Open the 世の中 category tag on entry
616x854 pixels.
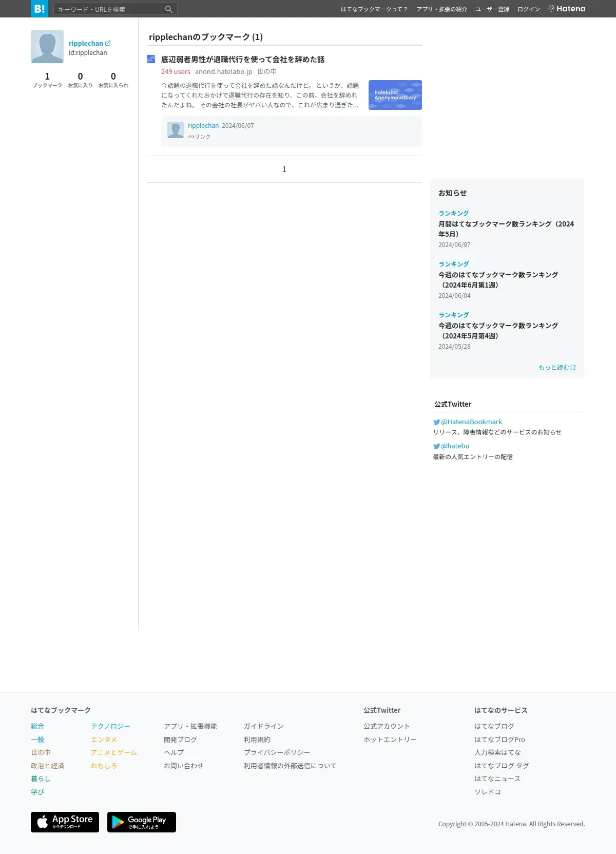[x=267, y=72]
